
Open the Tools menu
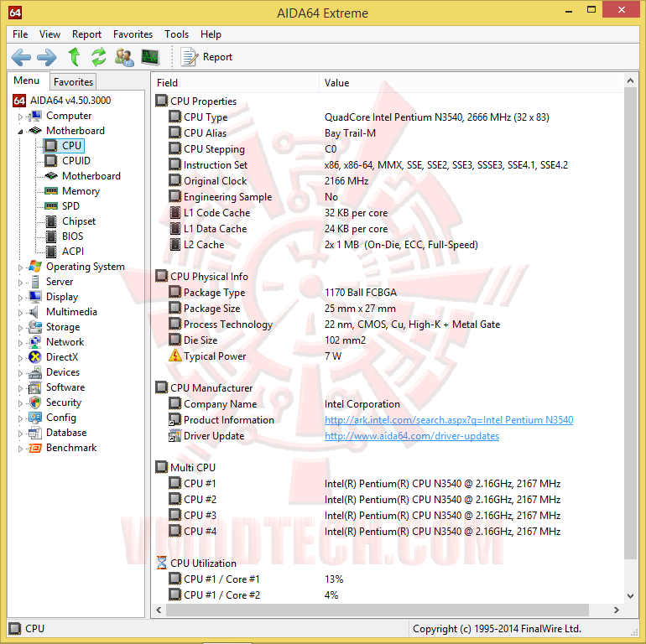tap(176, 34)
